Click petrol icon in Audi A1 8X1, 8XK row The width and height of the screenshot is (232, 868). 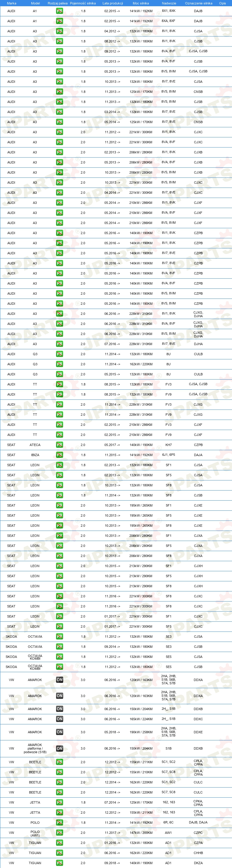tap(60, 11)
